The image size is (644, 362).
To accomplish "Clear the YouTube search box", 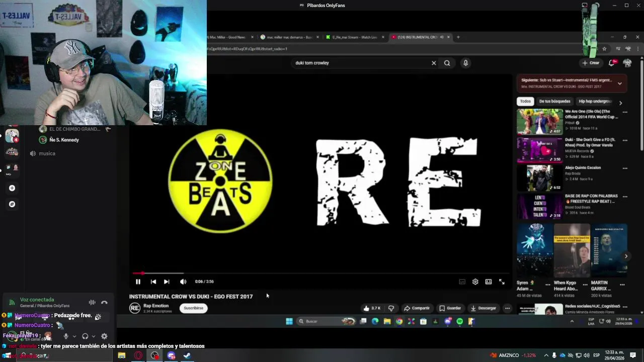I will pyautogui.click(x=434, y=63).
